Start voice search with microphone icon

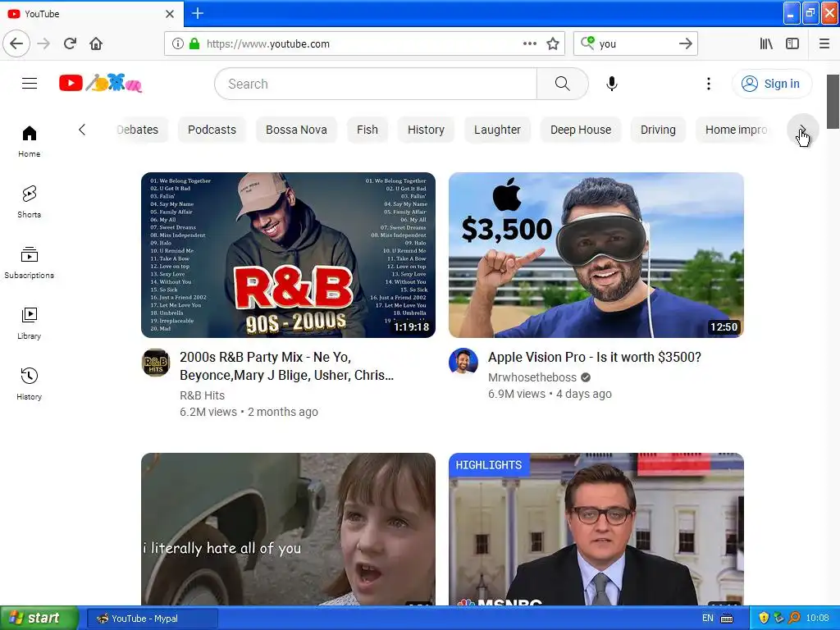click(612, 84)
